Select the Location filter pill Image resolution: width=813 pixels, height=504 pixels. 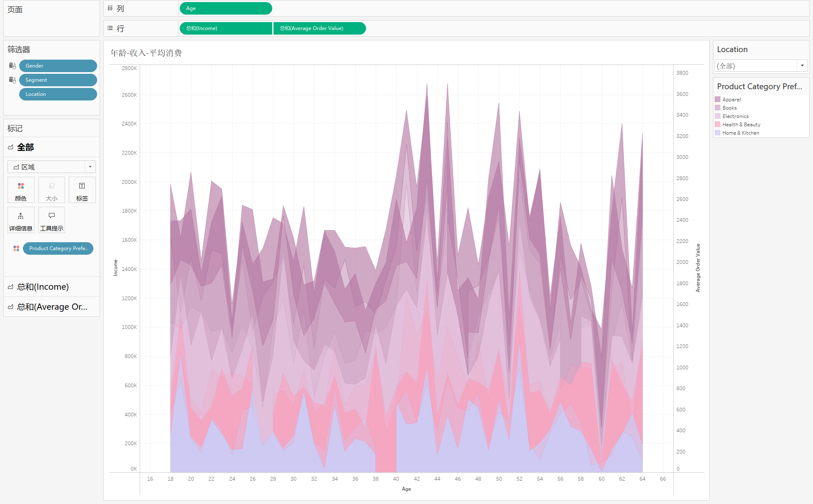click(58, 94)
